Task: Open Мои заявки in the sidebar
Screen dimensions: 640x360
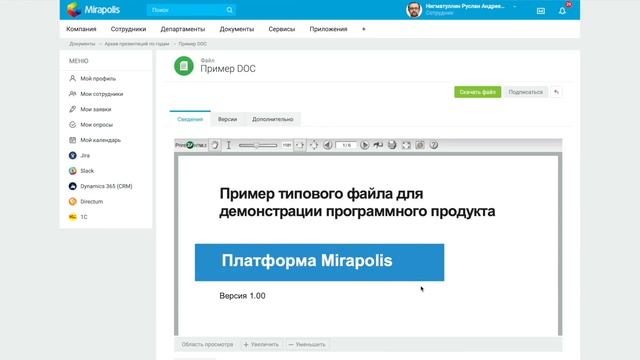Action: 96,109
